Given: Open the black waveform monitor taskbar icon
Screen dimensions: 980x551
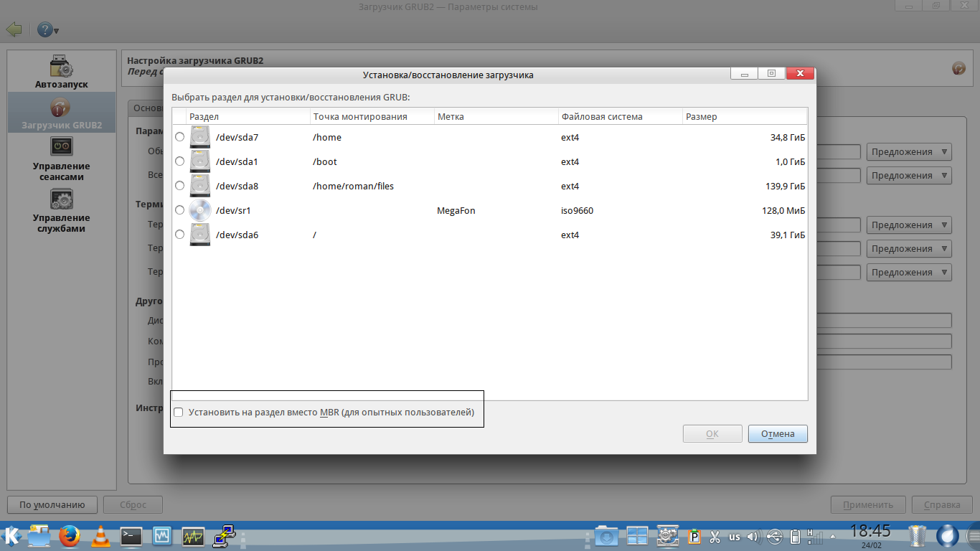Looking at the screenshot, I should pyautogui.click(x=193, y=535).
